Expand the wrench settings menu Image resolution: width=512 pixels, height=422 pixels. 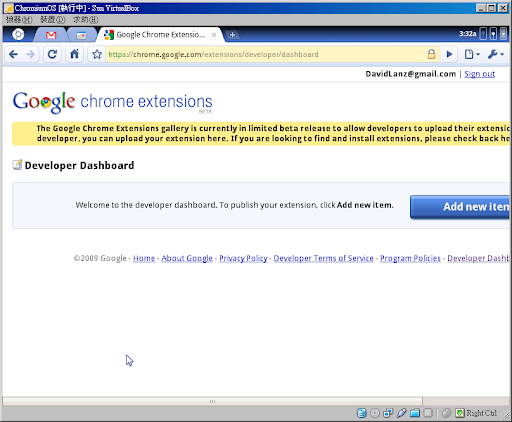click(496, 54)
